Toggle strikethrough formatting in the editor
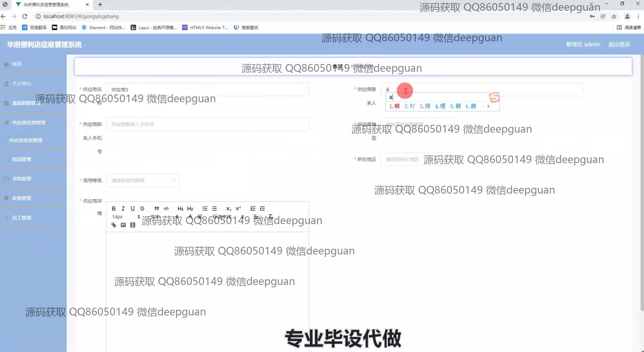 [x=142, y=208]
